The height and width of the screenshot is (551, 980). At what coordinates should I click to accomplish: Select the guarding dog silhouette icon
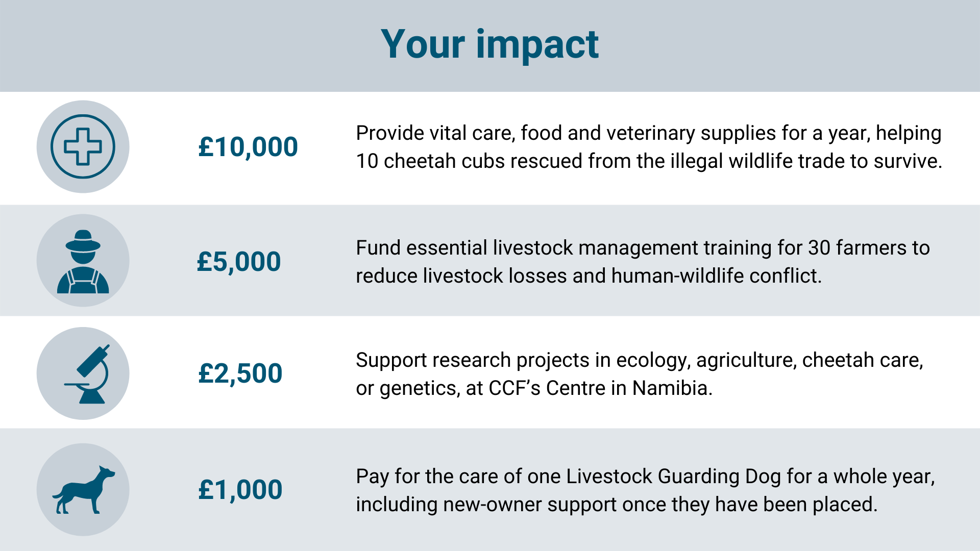[84, 490]
